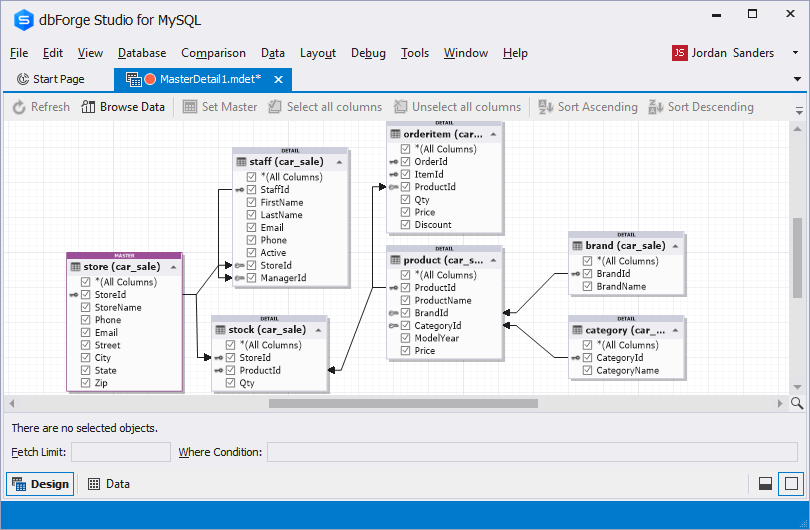
Task: Toggle CategoryName checkbox in category table
Action: point(587,370)
